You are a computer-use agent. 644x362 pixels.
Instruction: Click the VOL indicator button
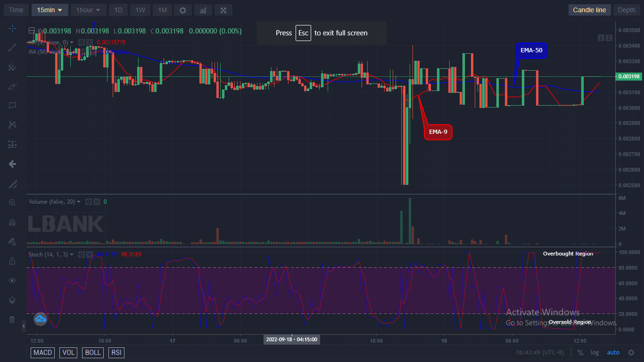68,353
